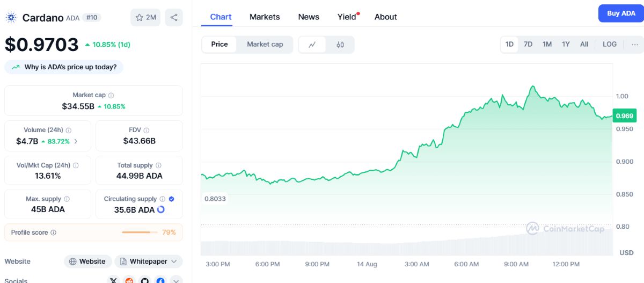The image size is (644, 283).
Task: Click the #10 rank badge
Action: pyautogui.click(x=92, y=18)
